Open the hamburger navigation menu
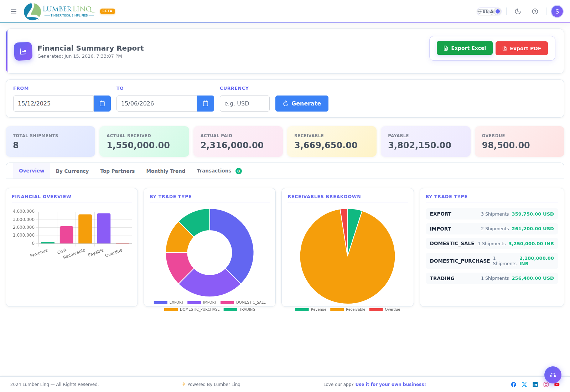570x392 pixels. click(14, 11)
